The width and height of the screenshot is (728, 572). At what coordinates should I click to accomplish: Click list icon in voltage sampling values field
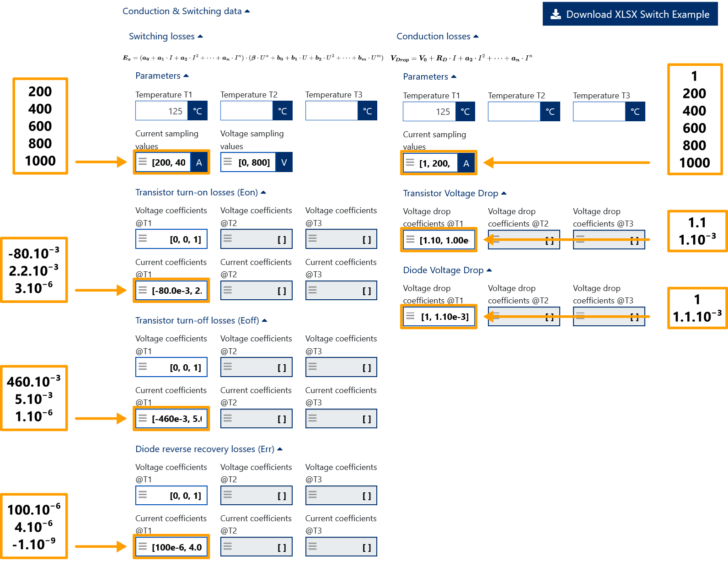(x=228, y=162)
